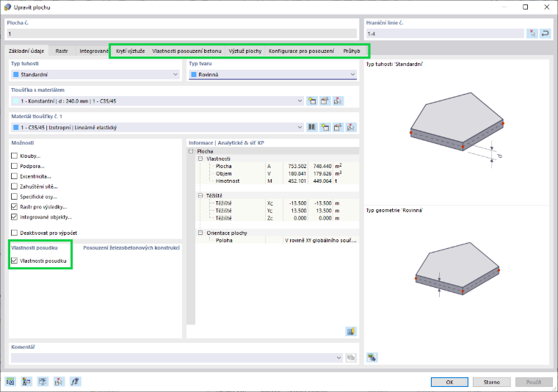Click the comment library icon
This screenshot has height=392, width=558.
(351, 357)
